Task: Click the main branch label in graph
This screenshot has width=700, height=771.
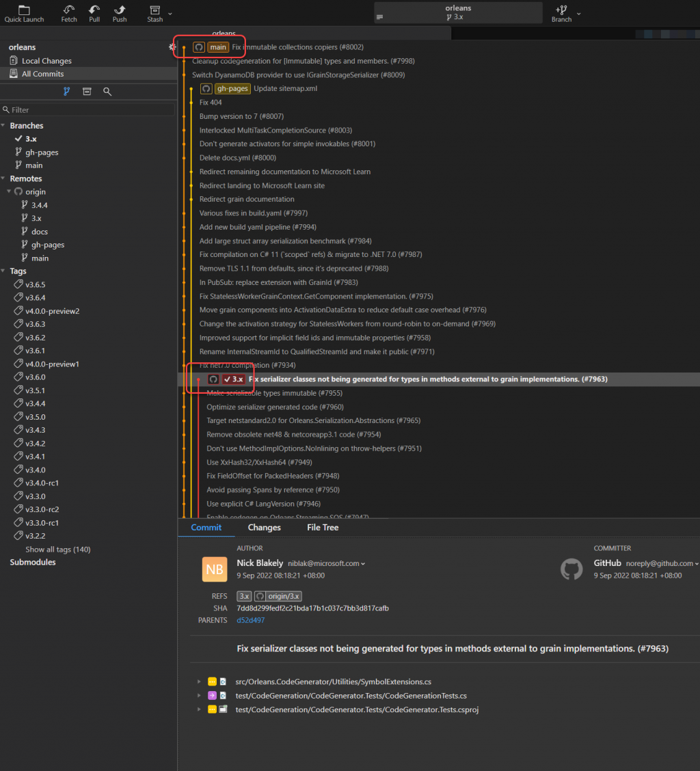Action: pyautogui.click(x=218, y=47)
